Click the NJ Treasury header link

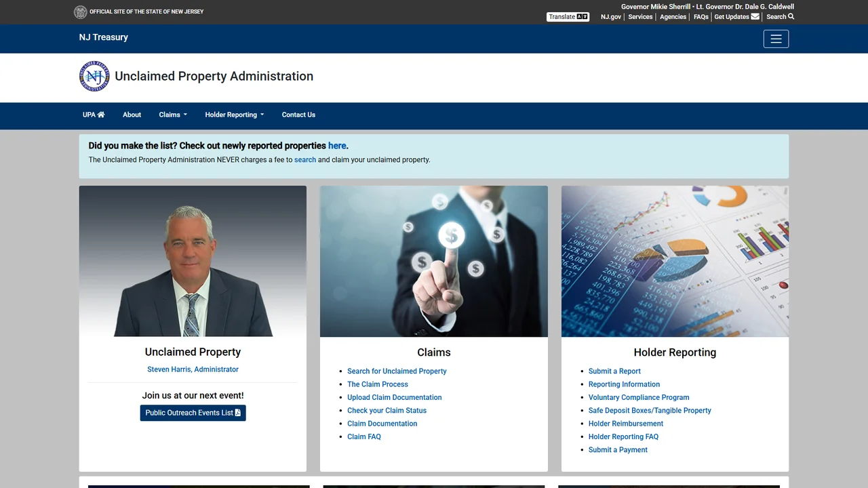point(104,37)
